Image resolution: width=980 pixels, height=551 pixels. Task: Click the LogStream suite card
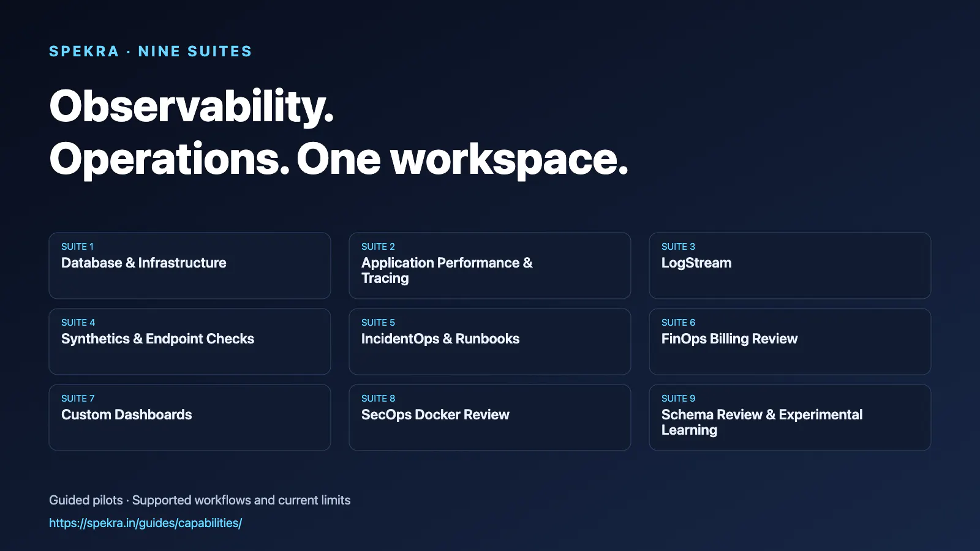(x=790, y=266)
